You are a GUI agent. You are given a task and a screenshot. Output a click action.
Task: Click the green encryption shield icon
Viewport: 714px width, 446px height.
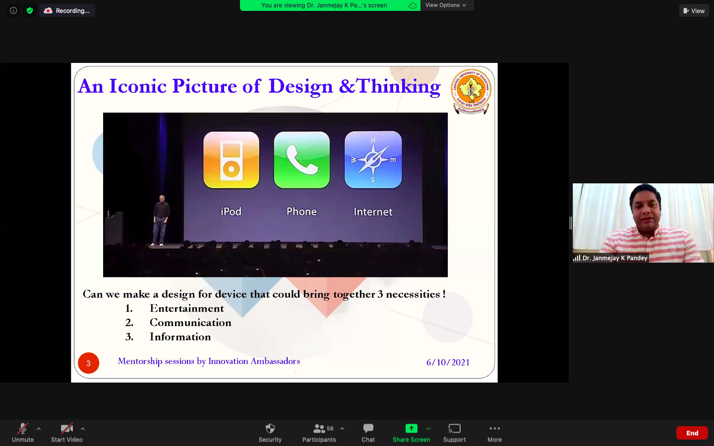point(30,10)
